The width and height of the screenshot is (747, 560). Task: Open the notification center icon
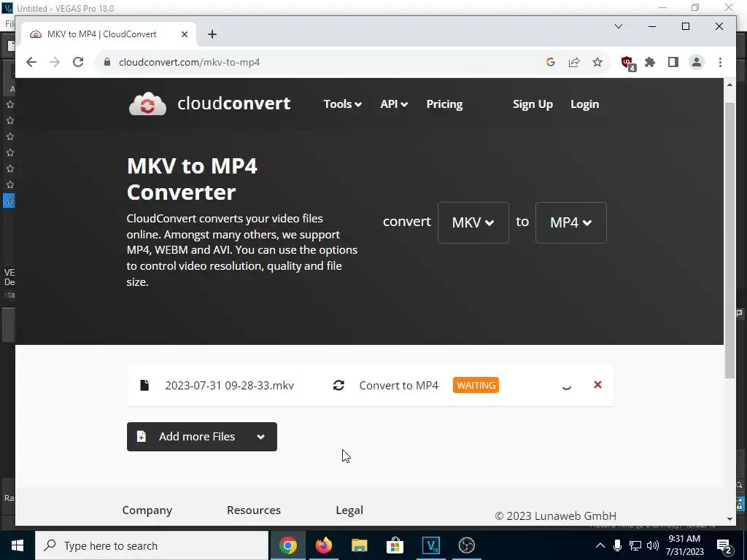tap(724, 545)
